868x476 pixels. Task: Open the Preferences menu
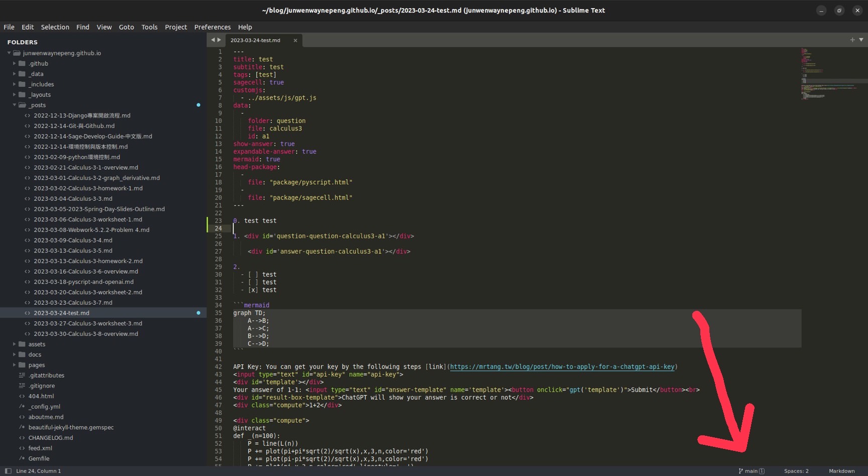pyautogui.click(x=212, y=27)
